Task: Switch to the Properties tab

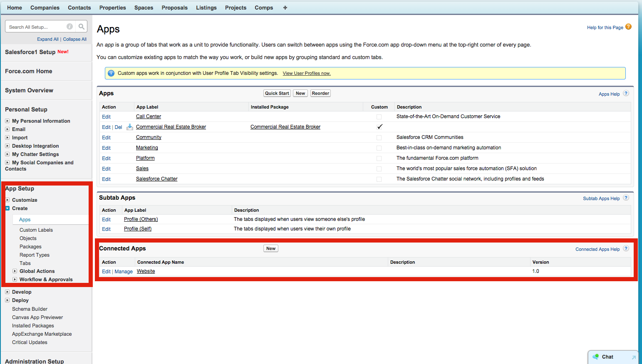Action: (x=113, y=7)
